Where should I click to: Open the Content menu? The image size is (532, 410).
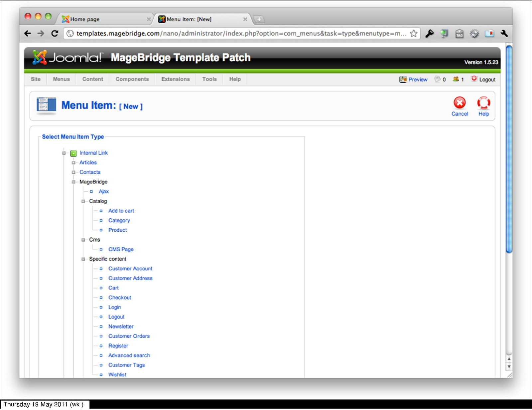pyautogui.click(x=93, y=79)
